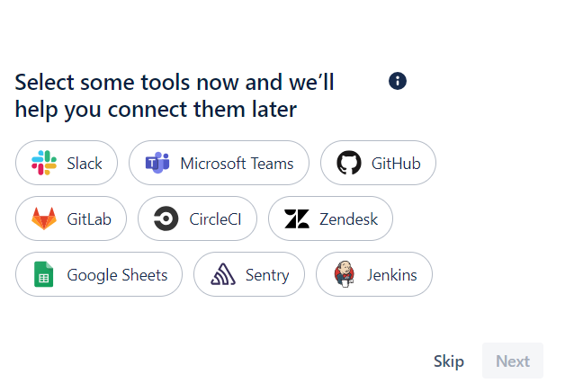
Task: Skip the tool selection step
Action: (x=449, y=361)
